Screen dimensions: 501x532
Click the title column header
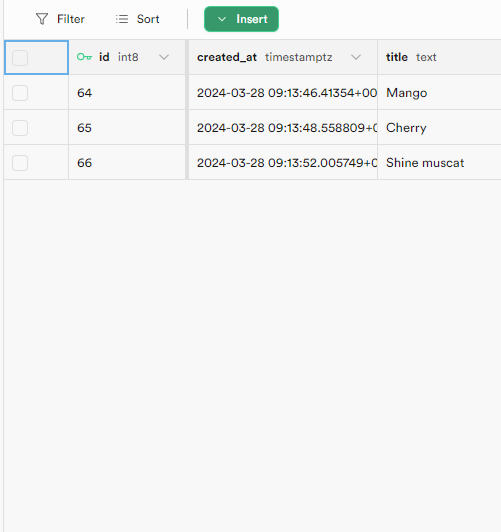coord(439,57)
